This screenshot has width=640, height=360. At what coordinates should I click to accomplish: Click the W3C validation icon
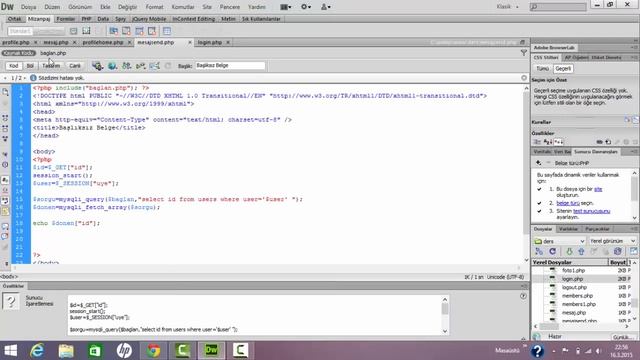(x=141, y=66)
